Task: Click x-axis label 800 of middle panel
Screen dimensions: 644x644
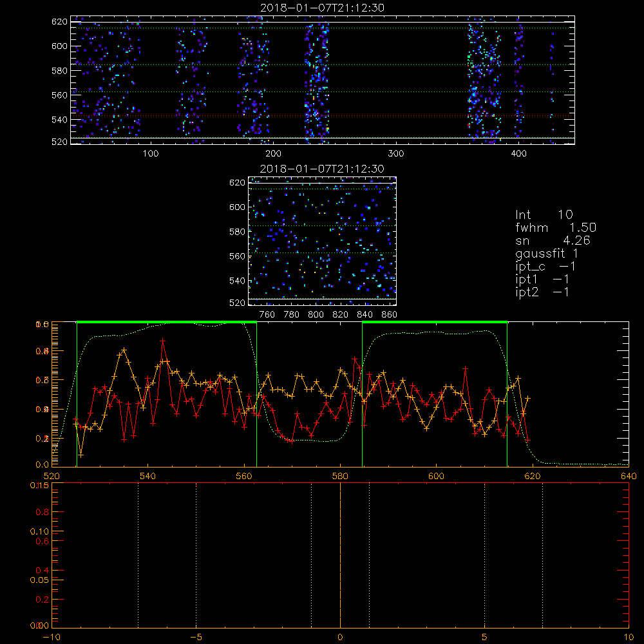Action: [316, 315]
